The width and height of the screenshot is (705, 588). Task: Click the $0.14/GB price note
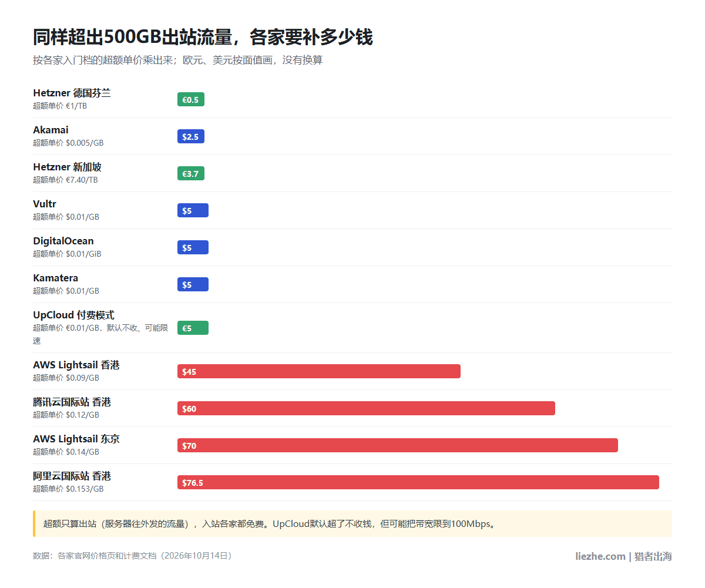[x=66, y=452]
